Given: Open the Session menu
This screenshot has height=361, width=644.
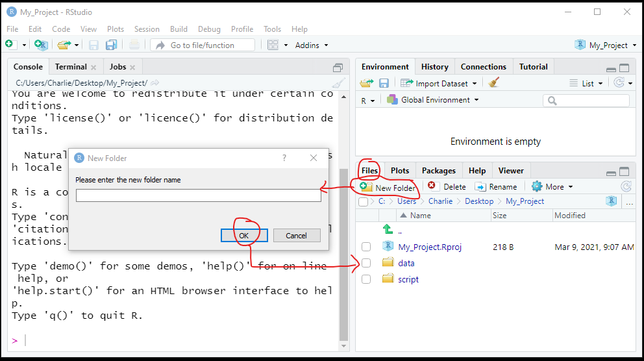Looking at the screenshot, I should point(147,29).
